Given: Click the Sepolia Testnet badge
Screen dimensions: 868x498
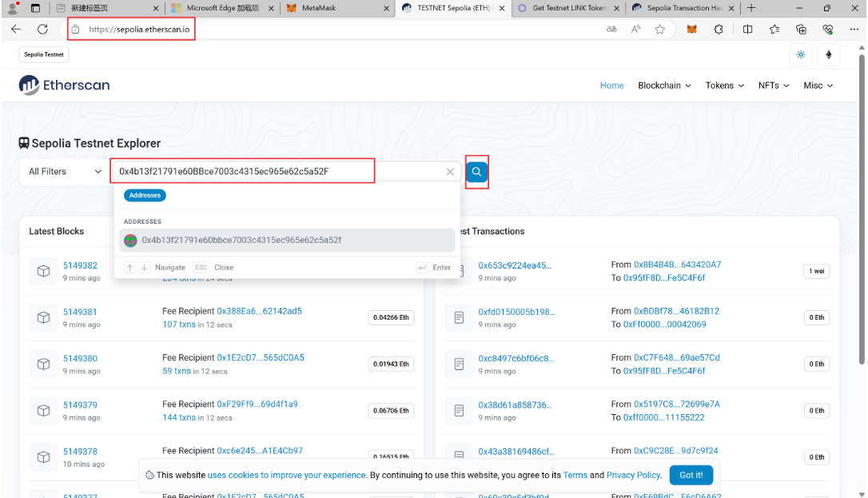Looking at the screenshot, I should pos(44,54).
